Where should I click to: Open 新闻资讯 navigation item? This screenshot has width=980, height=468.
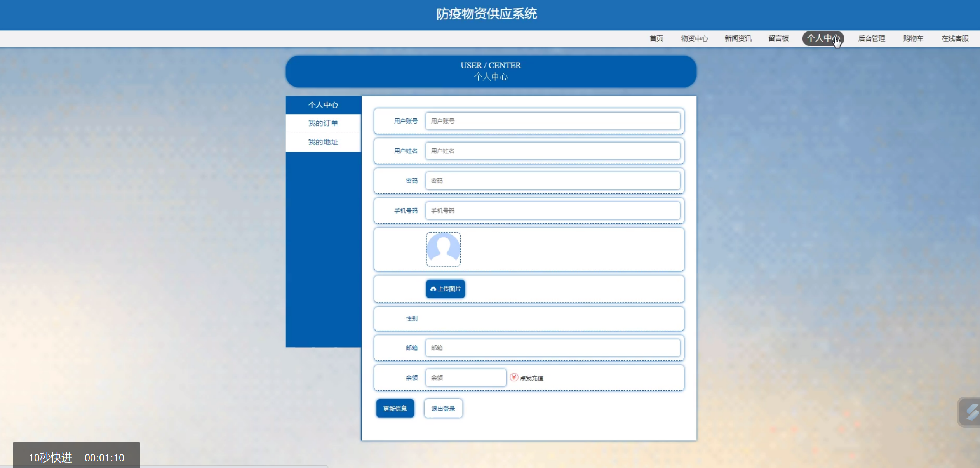[x=738, y=38]
